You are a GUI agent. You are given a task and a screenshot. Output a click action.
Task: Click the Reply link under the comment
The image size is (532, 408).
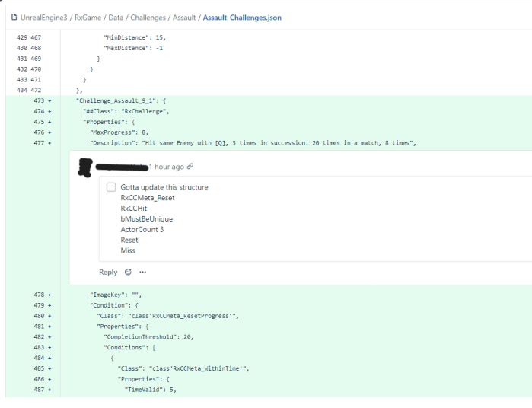point(108,272)
